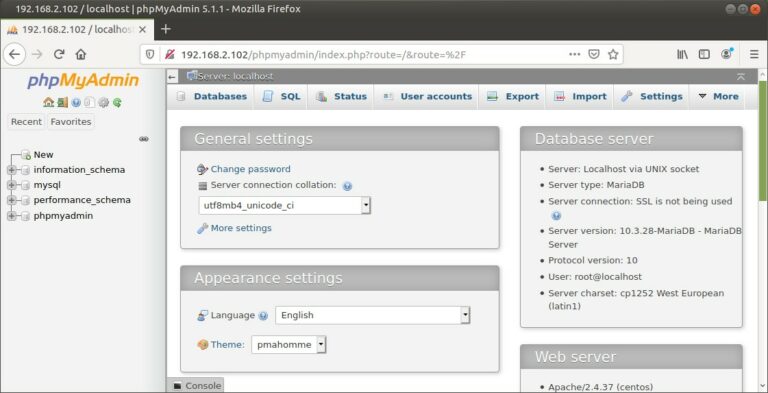Click the More settings link
Image resolution: width=768 pixels, height=393 pixels.
[241, 228]
